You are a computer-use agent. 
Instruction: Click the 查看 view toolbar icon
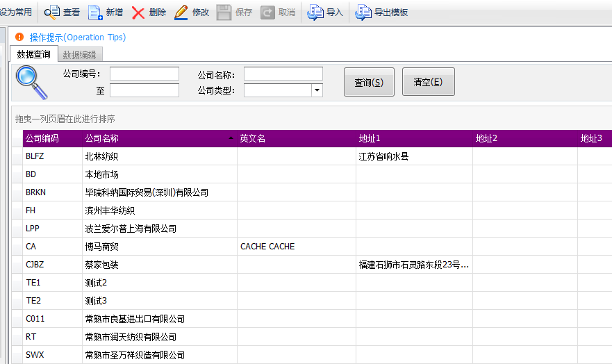[51, 13]
